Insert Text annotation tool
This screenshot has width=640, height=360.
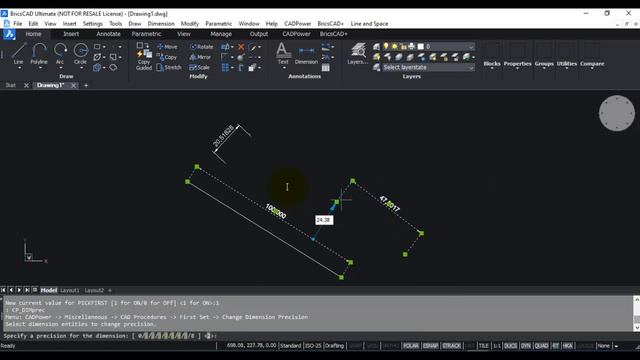[282, 53]
